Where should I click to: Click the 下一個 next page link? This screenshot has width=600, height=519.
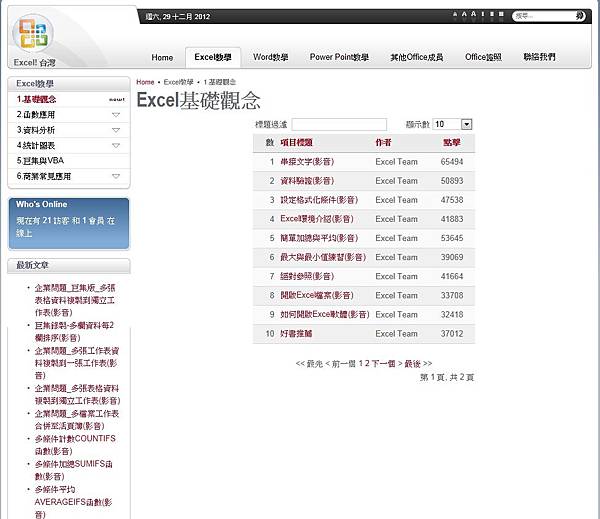383,363
